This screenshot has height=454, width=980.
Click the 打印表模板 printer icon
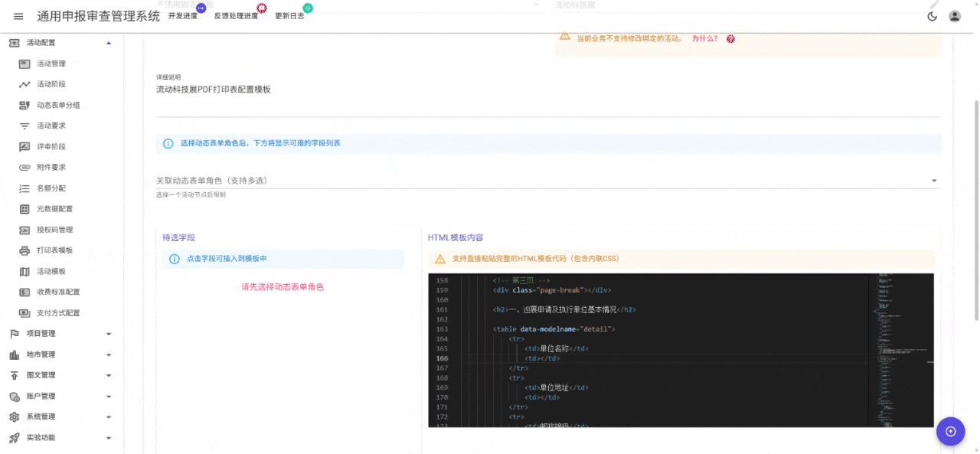point(25,250)
